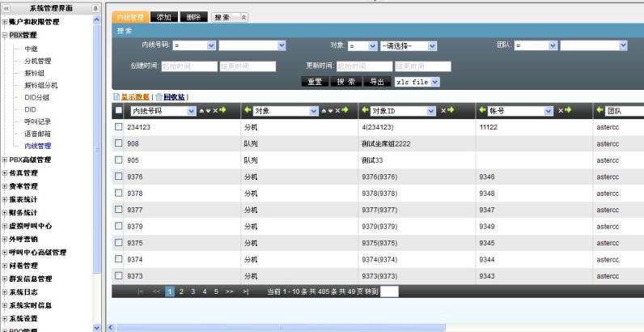Check the row checkbox for 234123

click(119, 127)
